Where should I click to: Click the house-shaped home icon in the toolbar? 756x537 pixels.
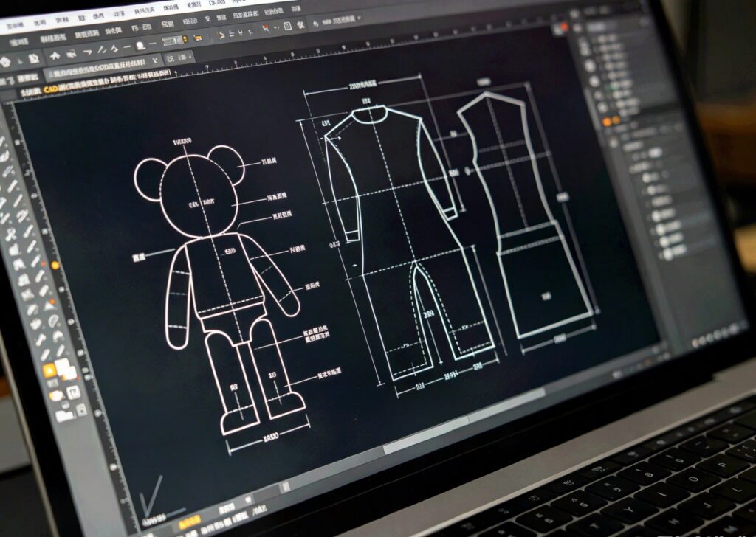(55, 56)
